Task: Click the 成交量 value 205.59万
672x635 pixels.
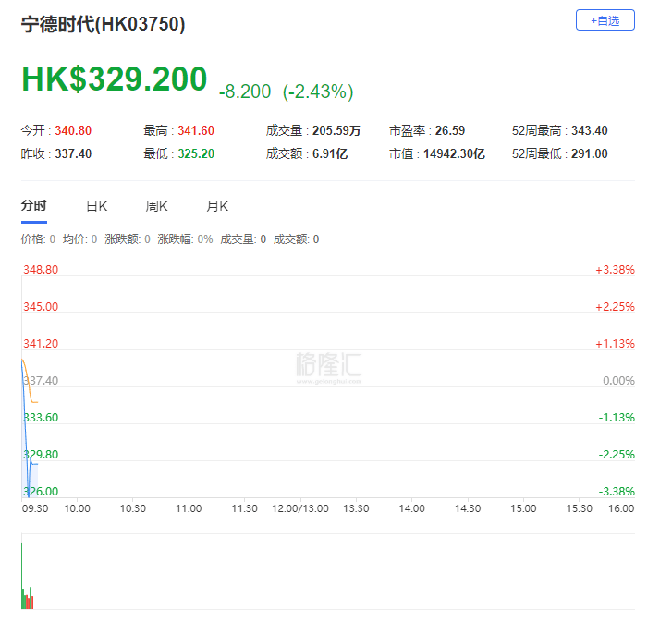Action: 336,130
